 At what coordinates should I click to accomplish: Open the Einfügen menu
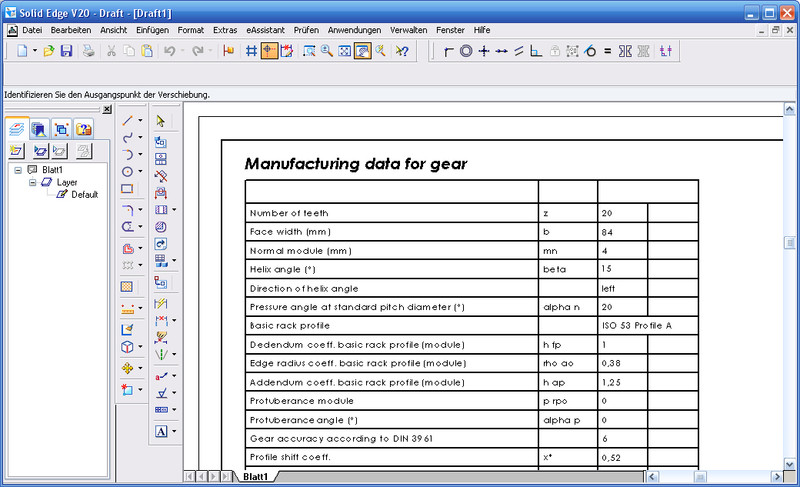tap(151, 30)
